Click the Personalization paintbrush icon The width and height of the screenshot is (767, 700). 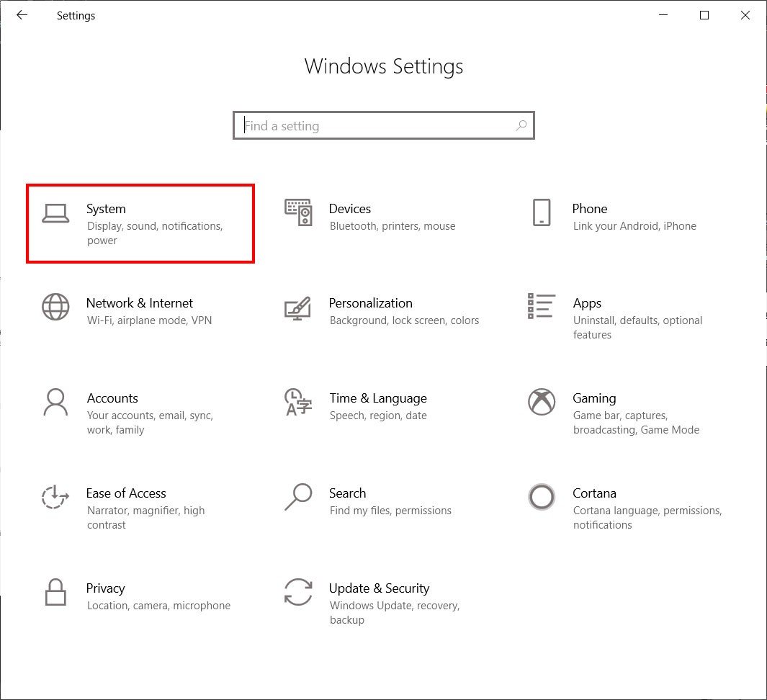298,308
